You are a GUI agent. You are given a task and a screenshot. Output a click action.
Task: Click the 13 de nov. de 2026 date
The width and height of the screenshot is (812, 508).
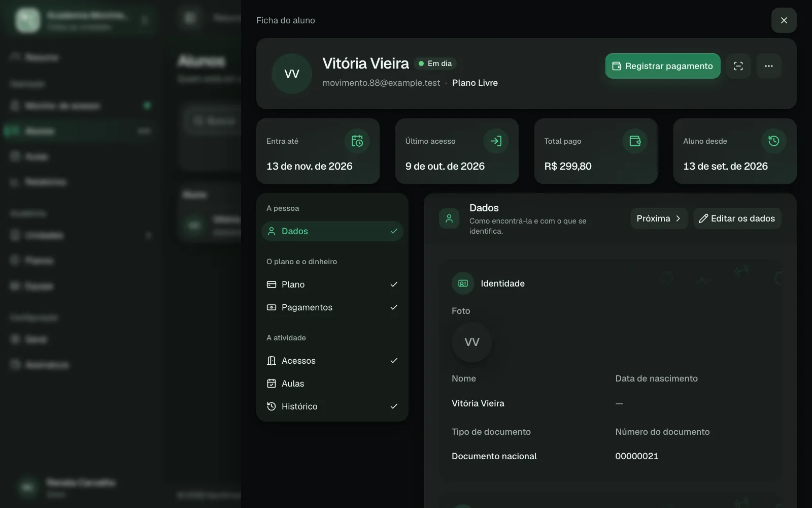click(310, 166)
